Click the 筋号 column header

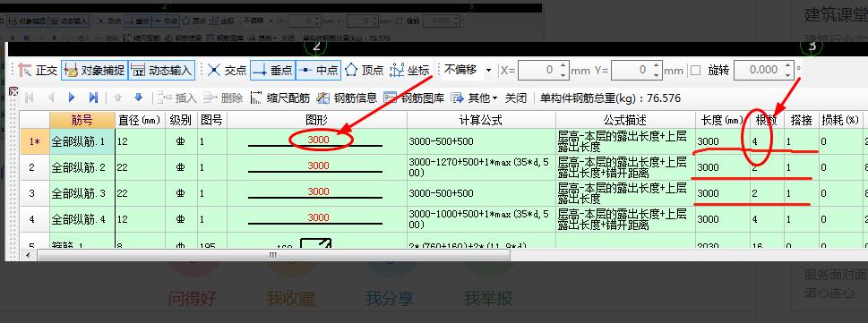[x=82, y=120]
